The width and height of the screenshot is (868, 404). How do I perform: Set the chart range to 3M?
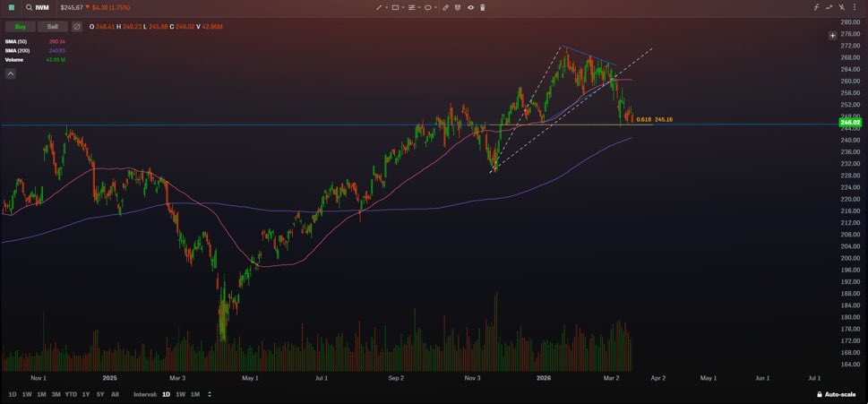click(x=56, y=394)
